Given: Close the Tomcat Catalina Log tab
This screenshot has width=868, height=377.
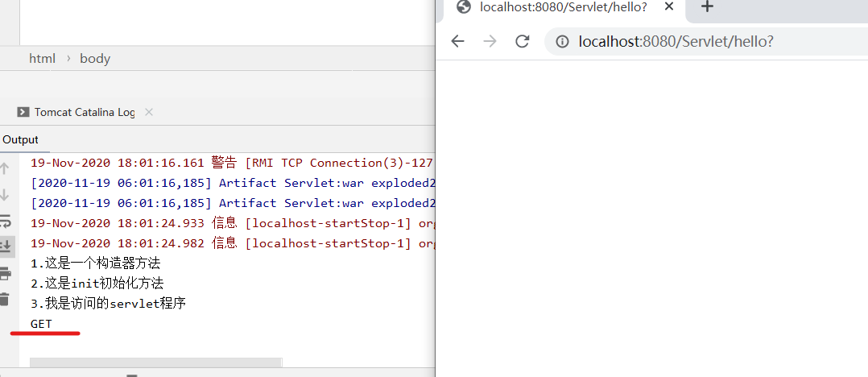Looking at the screenshot, I should click(x=148, y=112).
